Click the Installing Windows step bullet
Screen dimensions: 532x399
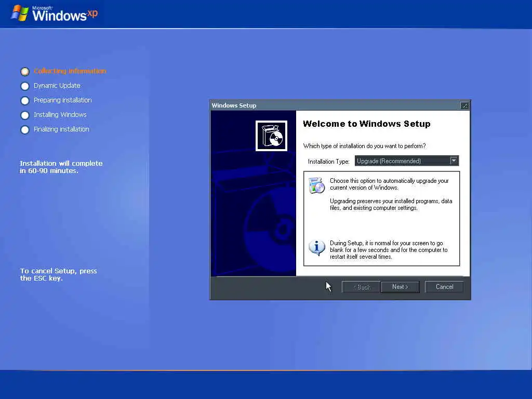click(25, 115)
